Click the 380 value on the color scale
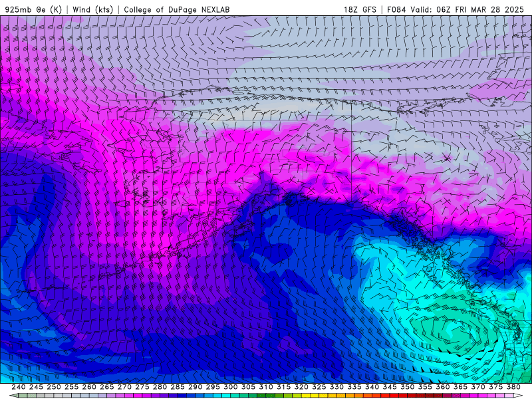 click(x=513, y=387)
